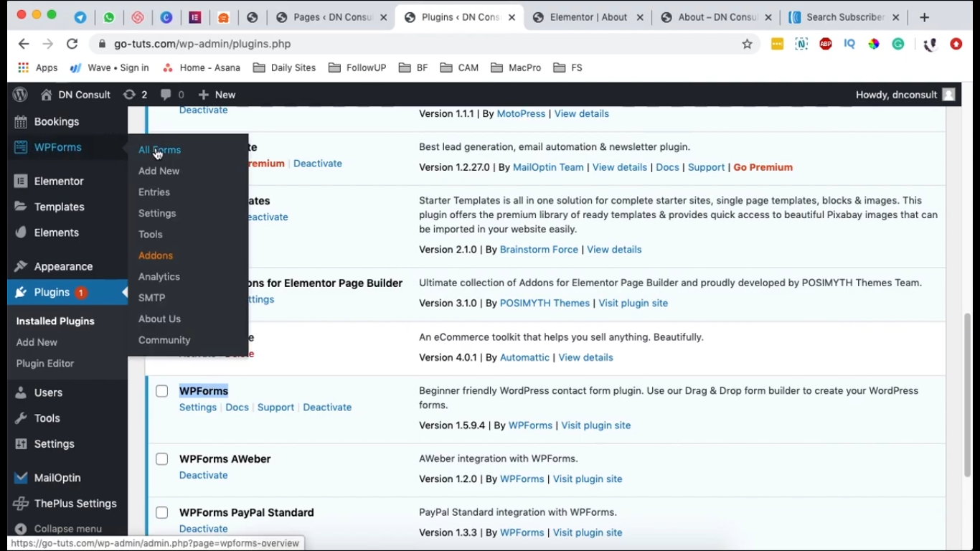Image resolution: width=980 pixels, height=551 pixels.
Task: Open the New content menu in admin bar
Action: 217,95
